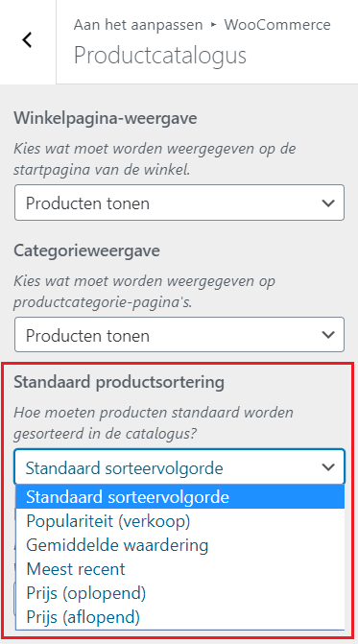Image resolution: width=358 pixels, height=644 pixels.
Task: Click the chevron on the Categorieweergave select
Action: [x=328, y=335]
